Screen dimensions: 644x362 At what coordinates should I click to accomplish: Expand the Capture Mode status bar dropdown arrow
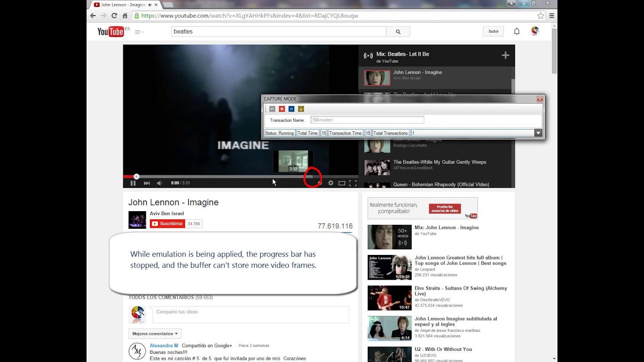(538, 133)
